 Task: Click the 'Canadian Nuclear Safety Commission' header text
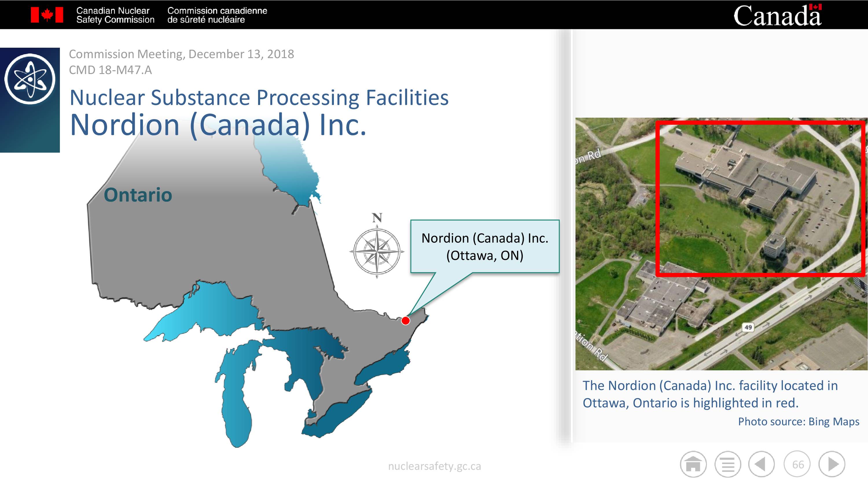[115, 15]
